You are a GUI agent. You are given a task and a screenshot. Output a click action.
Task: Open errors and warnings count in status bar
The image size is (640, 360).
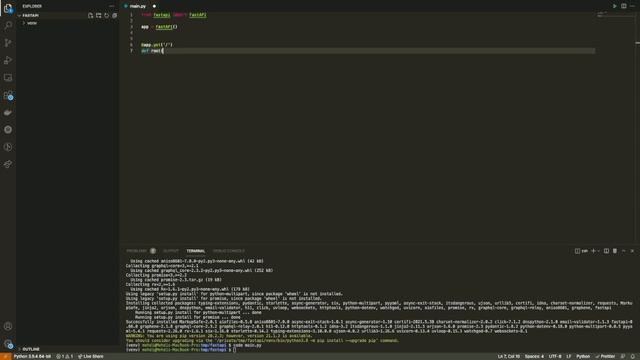coord(64,356)
